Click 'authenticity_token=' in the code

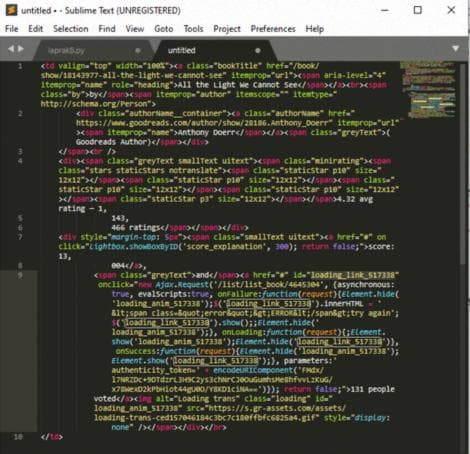(153, 370)
